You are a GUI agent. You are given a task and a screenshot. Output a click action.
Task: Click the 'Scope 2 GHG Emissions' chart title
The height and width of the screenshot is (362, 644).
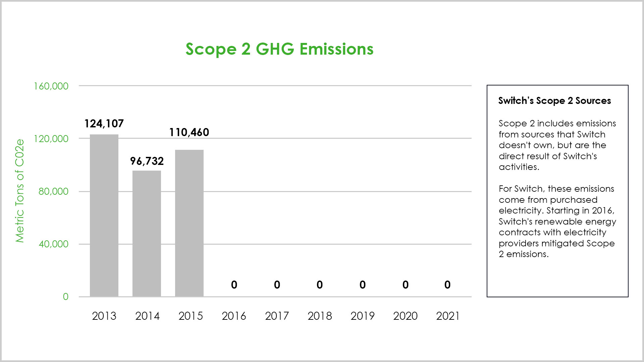coord(279,49)
